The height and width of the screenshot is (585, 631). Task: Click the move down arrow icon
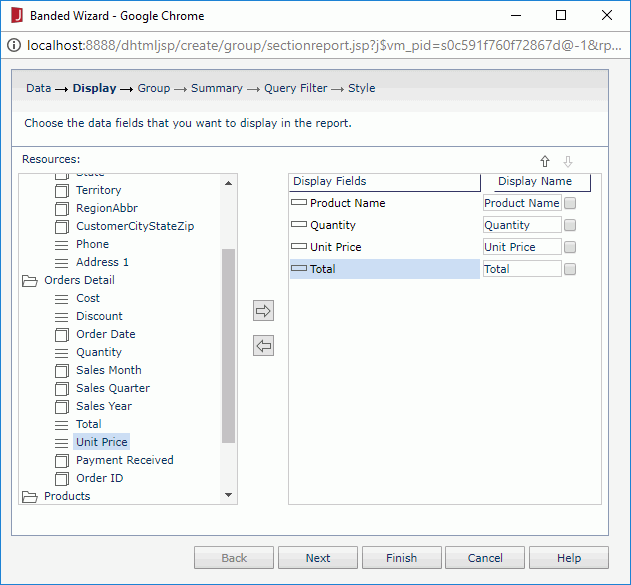point(568,161)
